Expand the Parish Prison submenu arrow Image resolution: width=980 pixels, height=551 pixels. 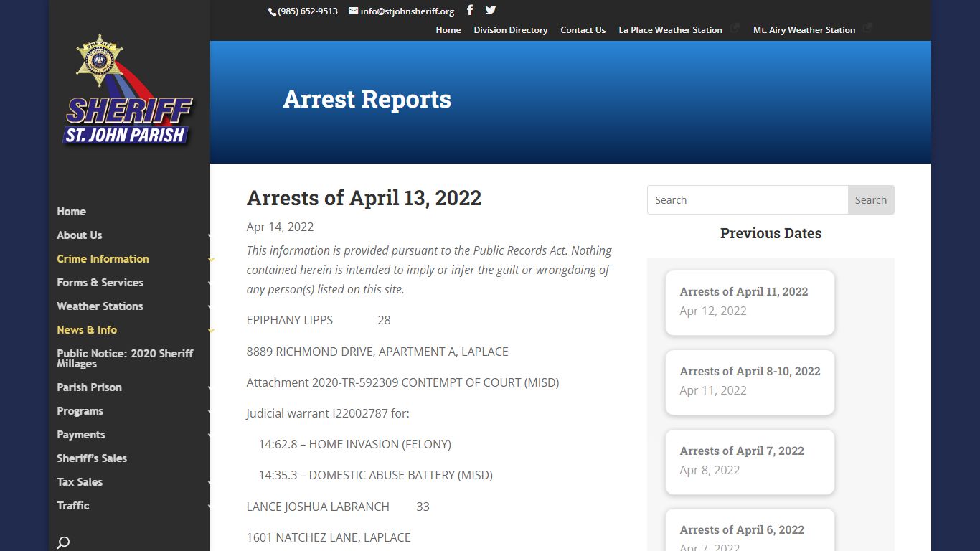click(209, 387)
